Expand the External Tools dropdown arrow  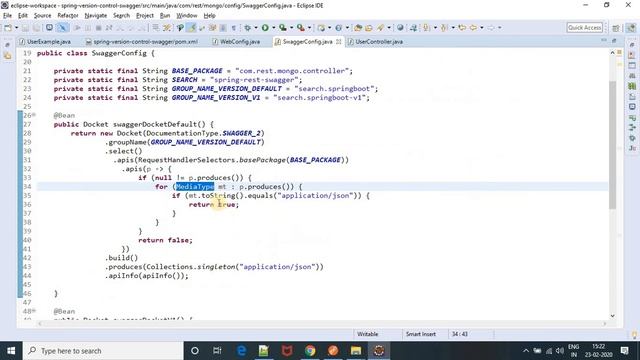[x=309, y=28]
